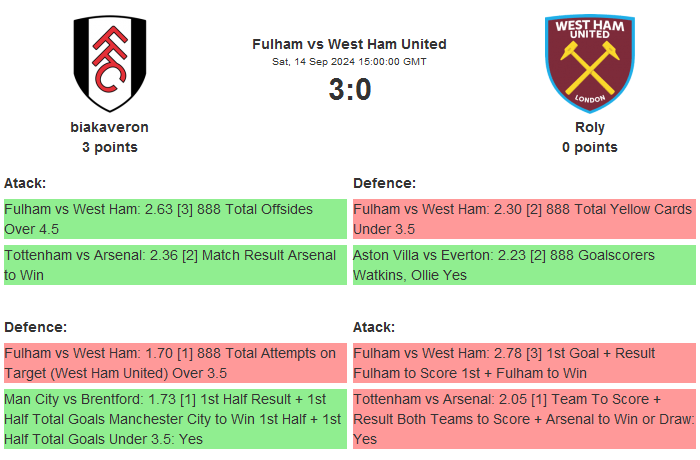Select the Goalscorers Watkins, Ollie Yes bet
700x460 pixels.
tap(524, 265)
